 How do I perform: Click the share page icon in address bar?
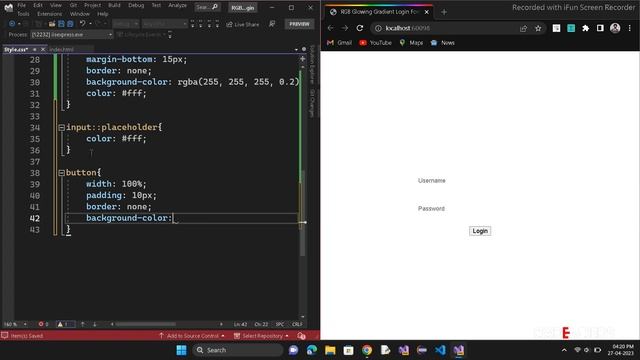(523, 28)
